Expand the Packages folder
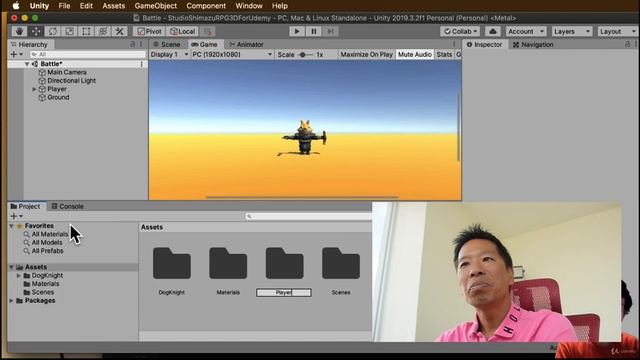Viewport: 640px width, 360px height. (x=11, y=301)
